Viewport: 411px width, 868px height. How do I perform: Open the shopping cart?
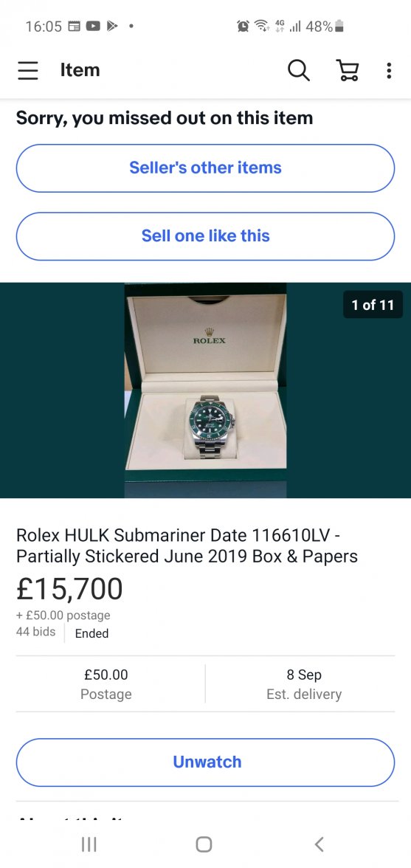[348, 70]
